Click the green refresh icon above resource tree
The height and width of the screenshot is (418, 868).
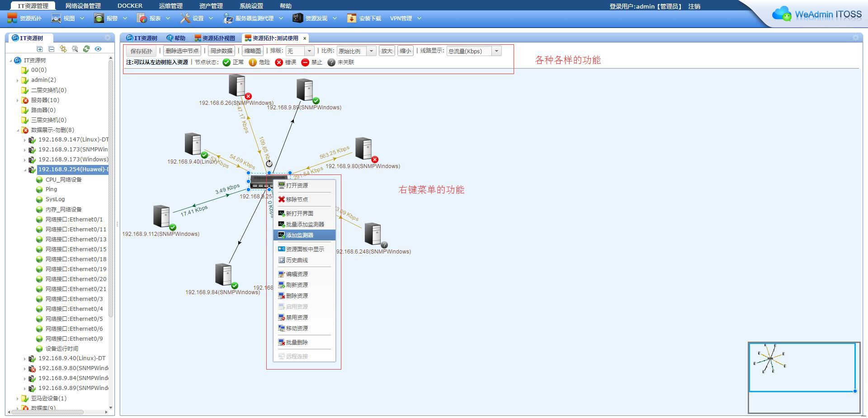86,49
